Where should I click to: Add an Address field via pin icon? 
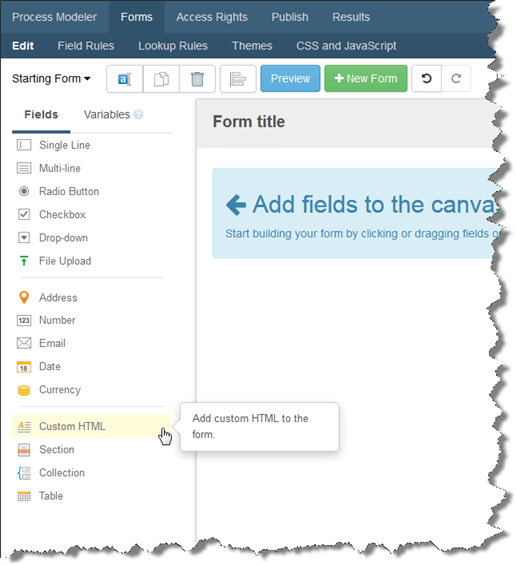click(24, 298)
